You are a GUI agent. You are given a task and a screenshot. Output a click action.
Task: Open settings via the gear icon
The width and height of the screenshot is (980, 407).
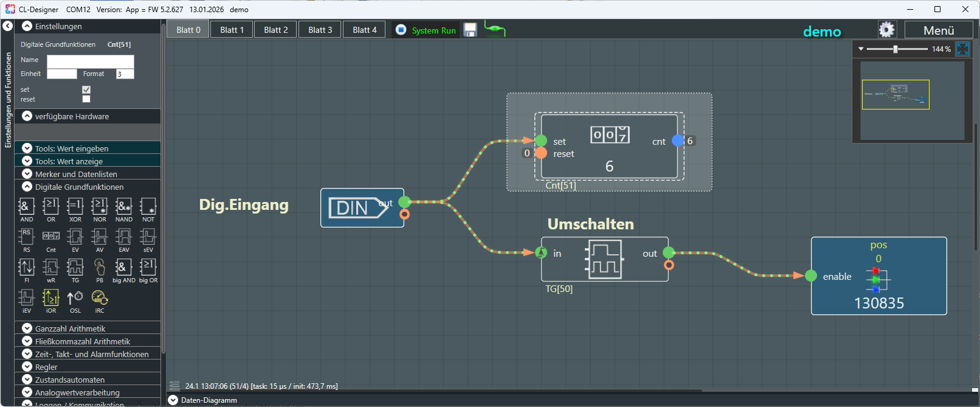886,30
